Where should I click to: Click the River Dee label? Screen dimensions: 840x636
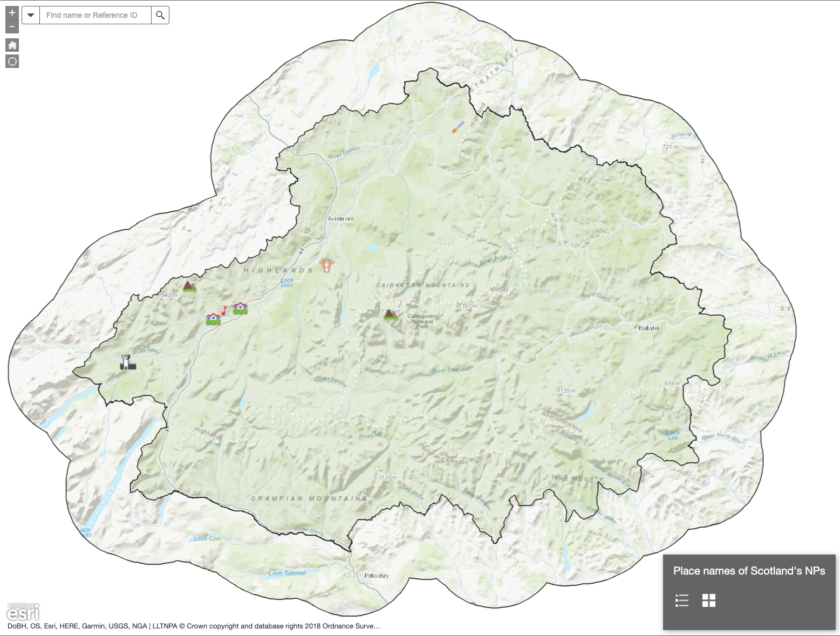(x=445, y=370)
